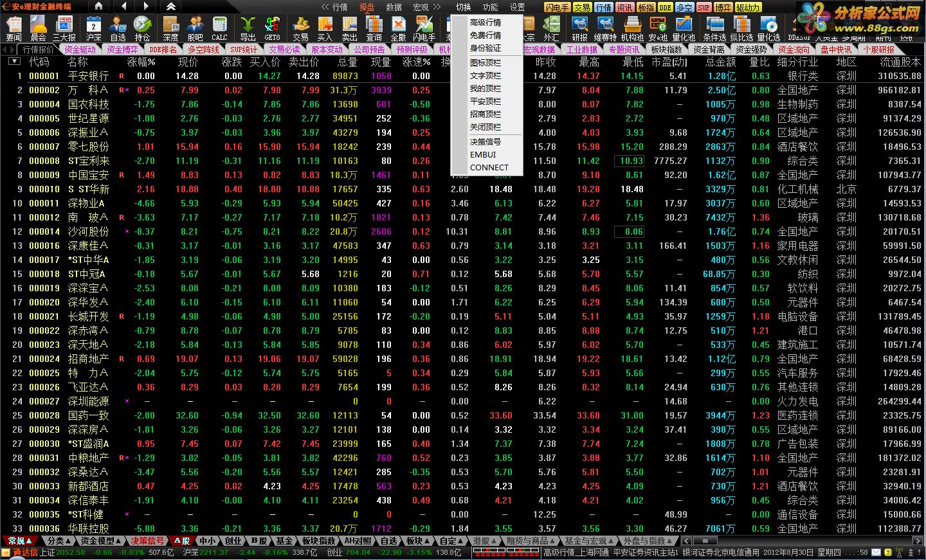The width and height of the screenshot is (926, 560).
Task: Expand the 自定 bottom tab dropdown
Action: point(460,541)
